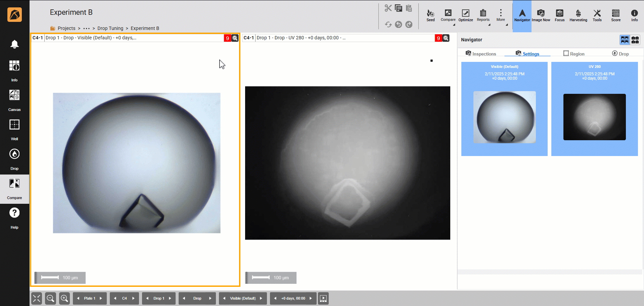Open the Seed tool
The height and width of the screenshot is (306, 644).
tap(430, 15)
